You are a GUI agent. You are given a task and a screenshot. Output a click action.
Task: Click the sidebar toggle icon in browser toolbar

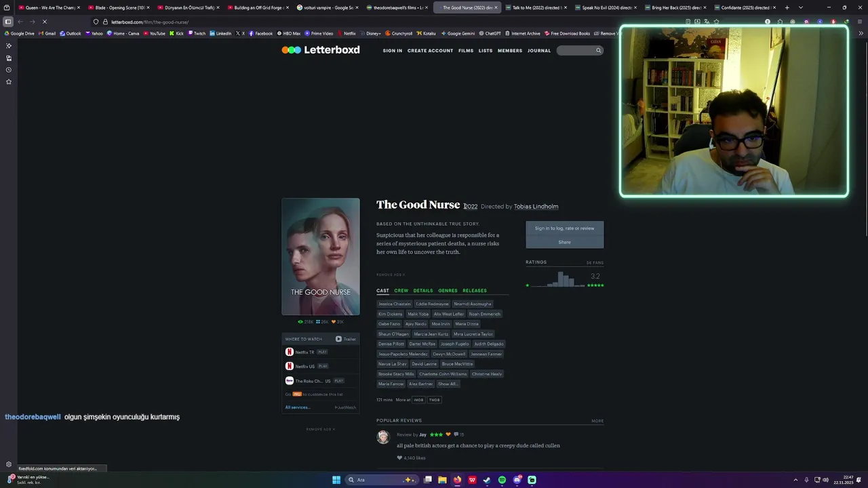[8, 22]
